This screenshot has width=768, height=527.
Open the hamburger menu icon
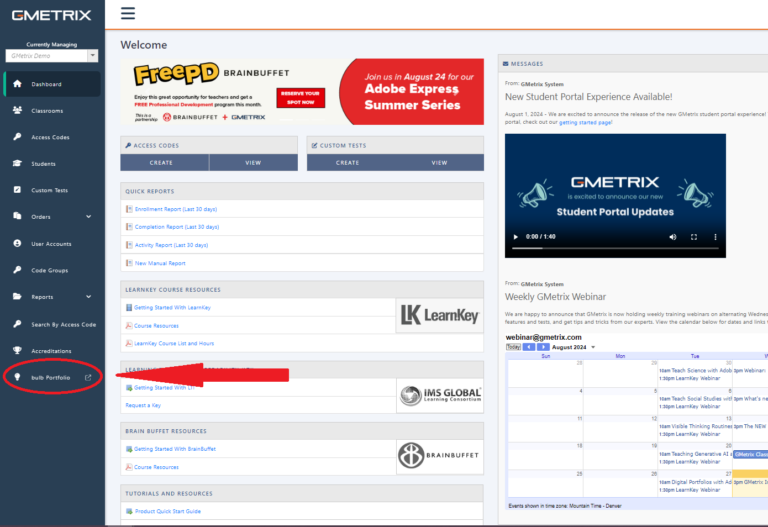[x=128, y=14]
